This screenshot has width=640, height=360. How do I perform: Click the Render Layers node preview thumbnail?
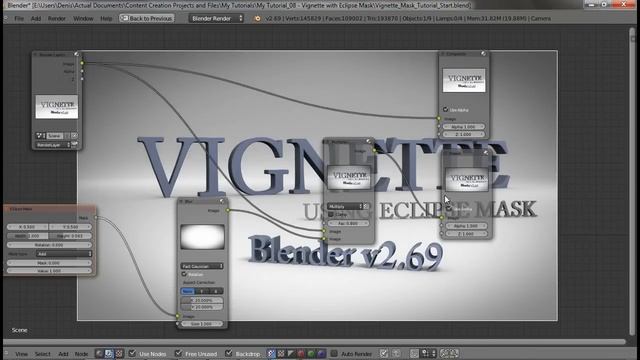point(57,107)
